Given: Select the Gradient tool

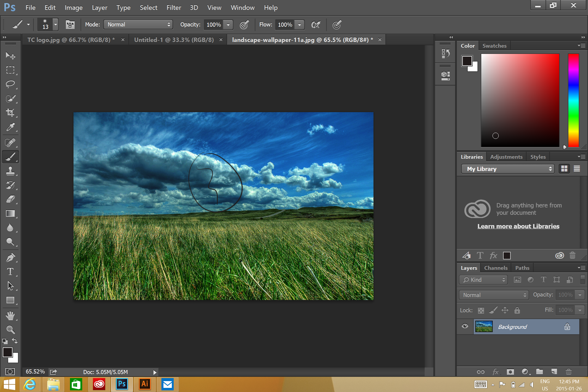Looking at the screenshot, I should [x=10, y=213].
